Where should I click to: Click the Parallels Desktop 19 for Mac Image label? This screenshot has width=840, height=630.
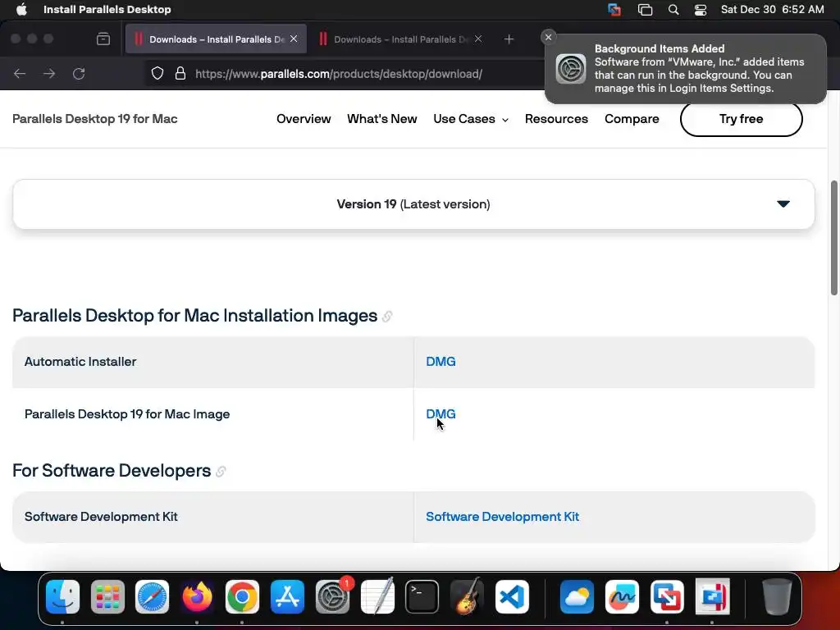pyautogui.click(x=127, y=414)
